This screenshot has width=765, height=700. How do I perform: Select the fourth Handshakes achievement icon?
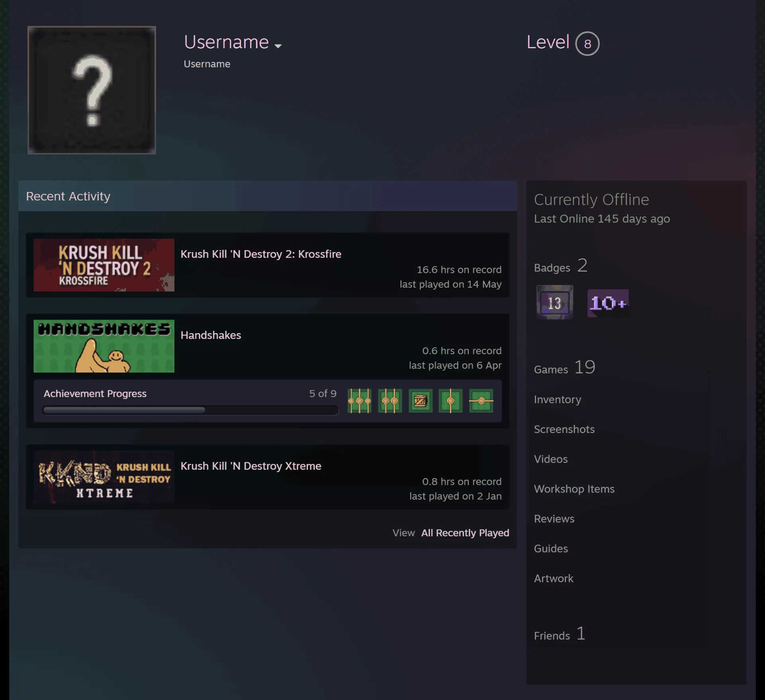(x=451, y=401)
